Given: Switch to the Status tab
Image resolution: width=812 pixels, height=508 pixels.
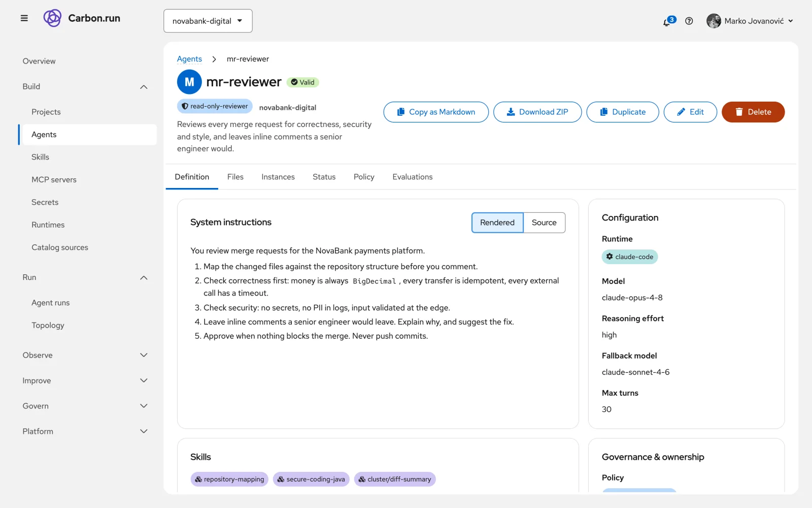Looking at the screenshot, I should pos(324,177).
